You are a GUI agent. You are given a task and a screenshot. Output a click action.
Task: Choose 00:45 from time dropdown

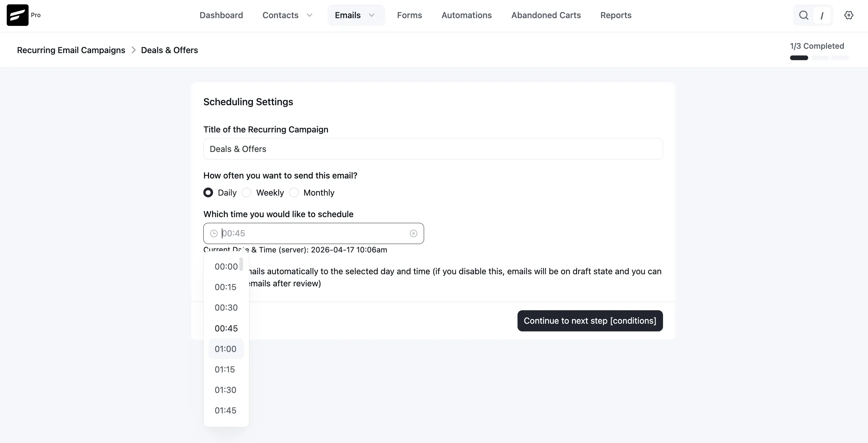point(226,328)
